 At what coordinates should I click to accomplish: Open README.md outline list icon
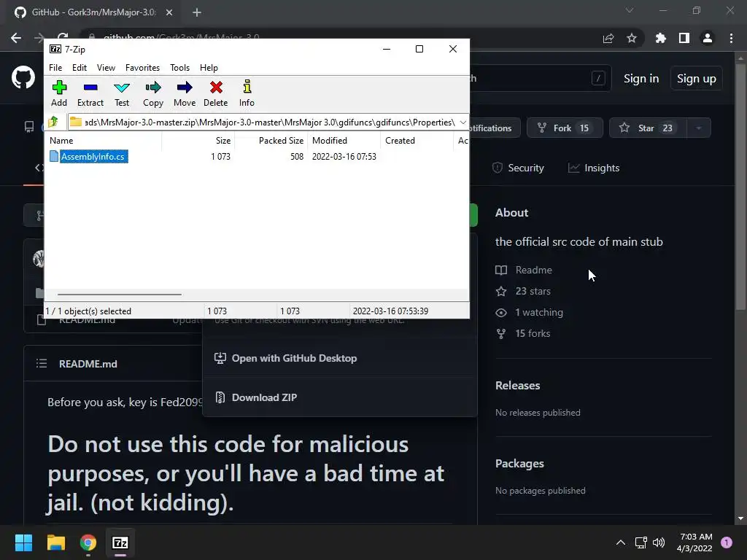(x=42, y=364)
